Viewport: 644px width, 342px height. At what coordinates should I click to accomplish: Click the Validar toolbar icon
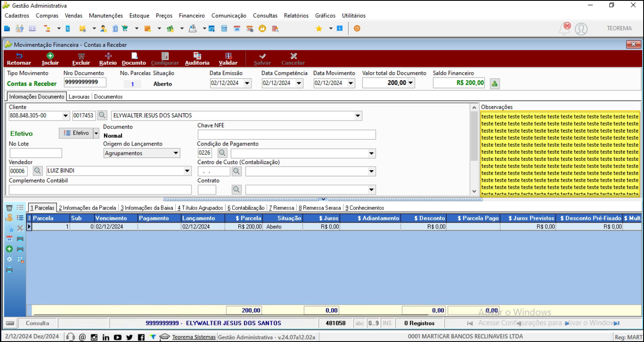tap(228, 59)
